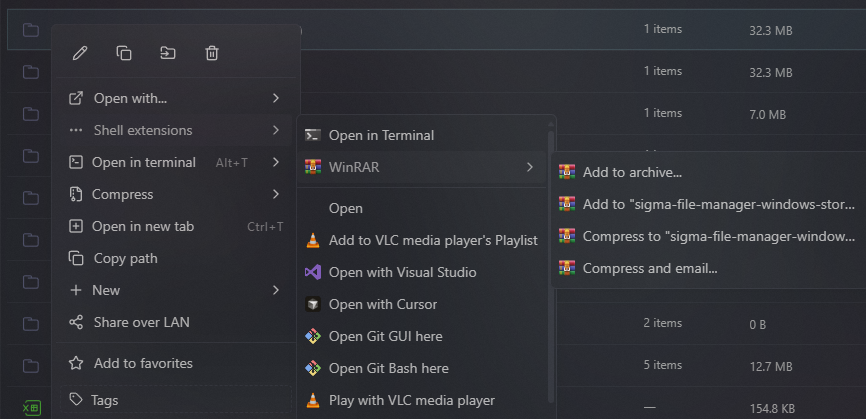Click the WinRAR icon in shell menu
The width and height of the screenshot is (866, 419).
pos(313,167)
